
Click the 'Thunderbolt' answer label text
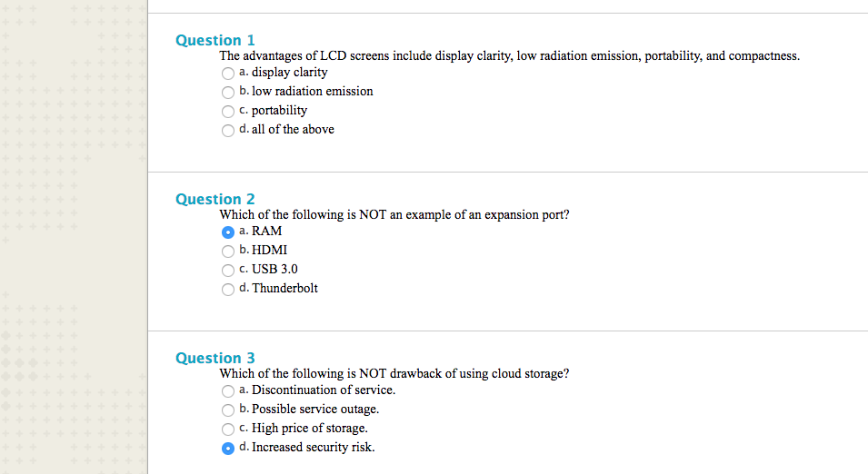pyautogui.click(x=284, y=288)
